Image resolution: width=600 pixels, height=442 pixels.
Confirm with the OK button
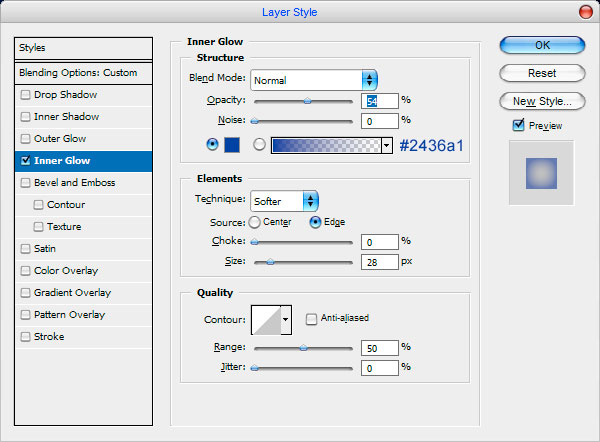542,45
